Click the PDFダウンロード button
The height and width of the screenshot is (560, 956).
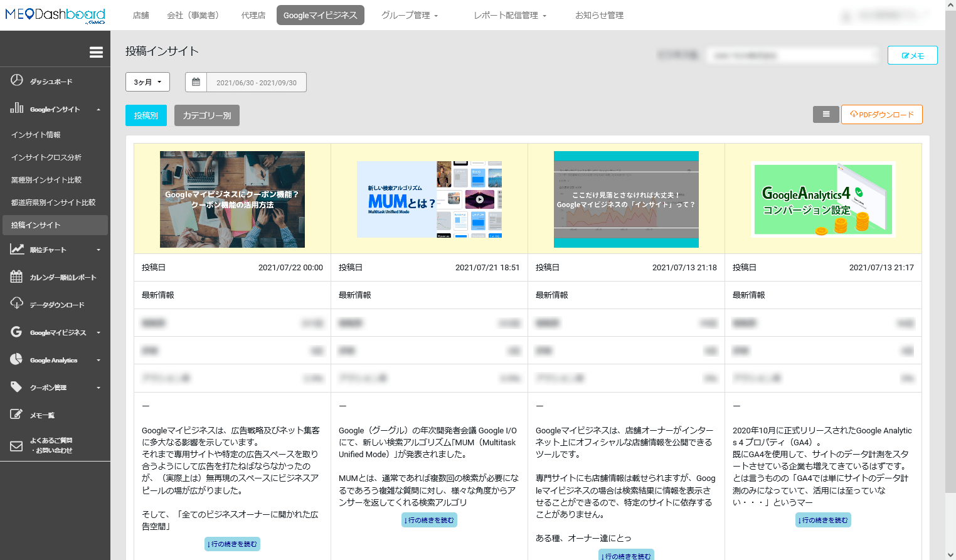click(881, 115)
